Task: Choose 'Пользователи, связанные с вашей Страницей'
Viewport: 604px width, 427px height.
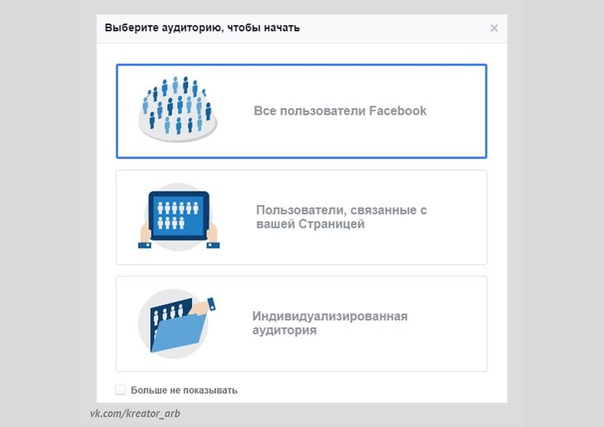Action: (302, 218)
